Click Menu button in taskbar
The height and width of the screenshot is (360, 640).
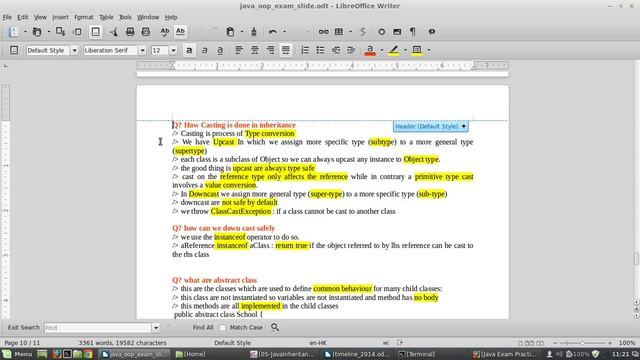click(x=18, y=354)
